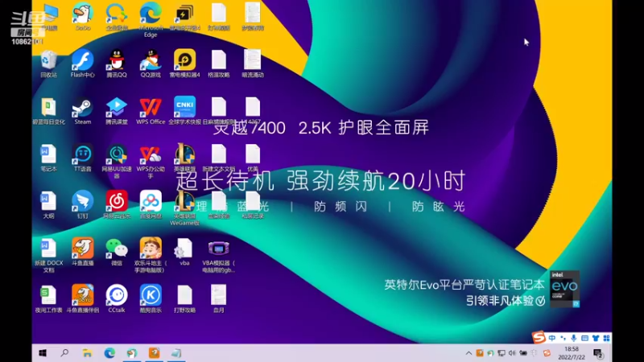Image resolution: width=644 pixels, height=362 pixels.
Task: Open Sogou toolbox grid icon
Action: (x=606, y=338)
